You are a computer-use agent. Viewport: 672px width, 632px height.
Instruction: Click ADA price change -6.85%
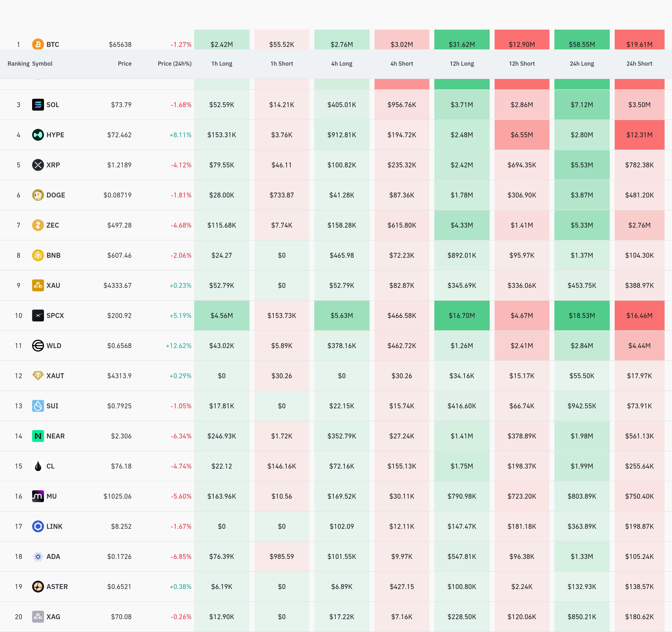[x=181, y=556]
